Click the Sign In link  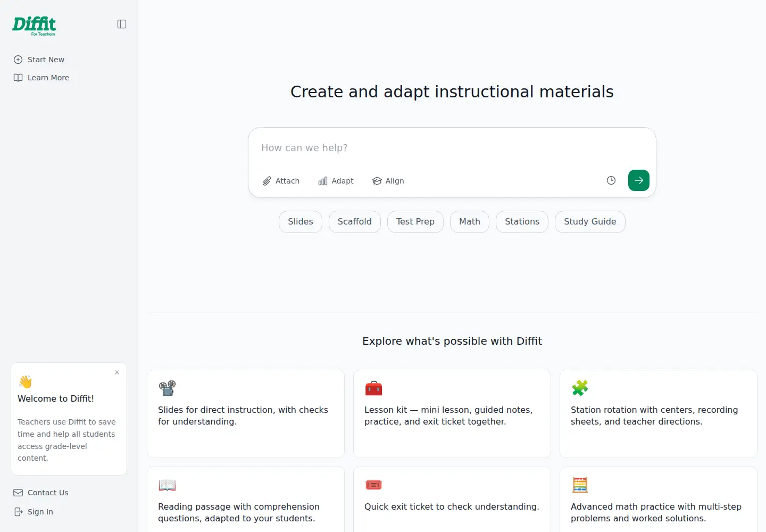click(33, 512)
